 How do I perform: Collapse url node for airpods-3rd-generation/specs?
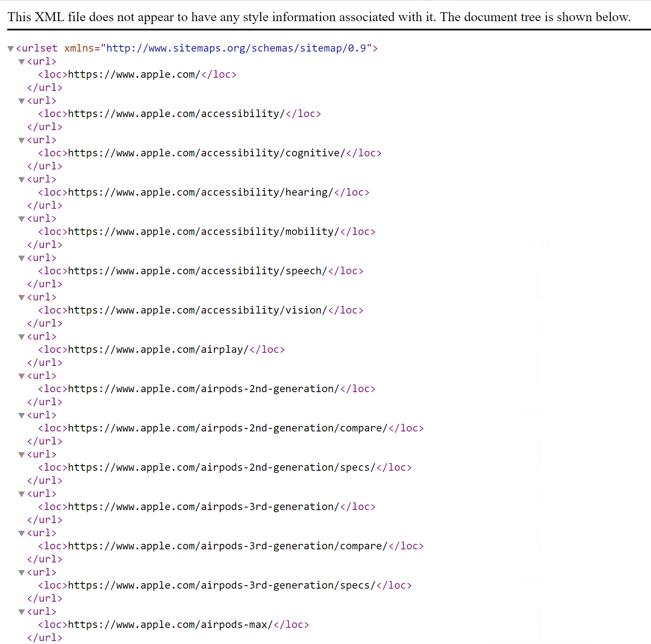(x=22, y=573)
